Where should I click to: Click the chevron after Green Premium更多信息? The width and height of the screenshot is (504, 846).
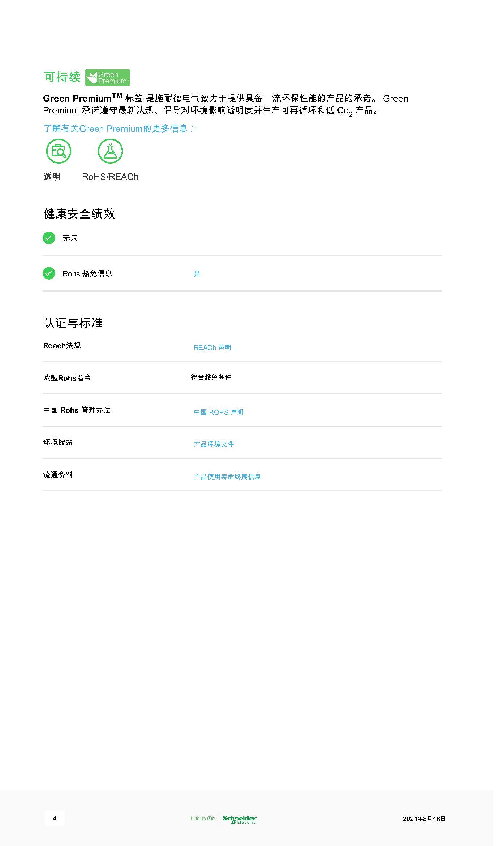click(193, 129)
